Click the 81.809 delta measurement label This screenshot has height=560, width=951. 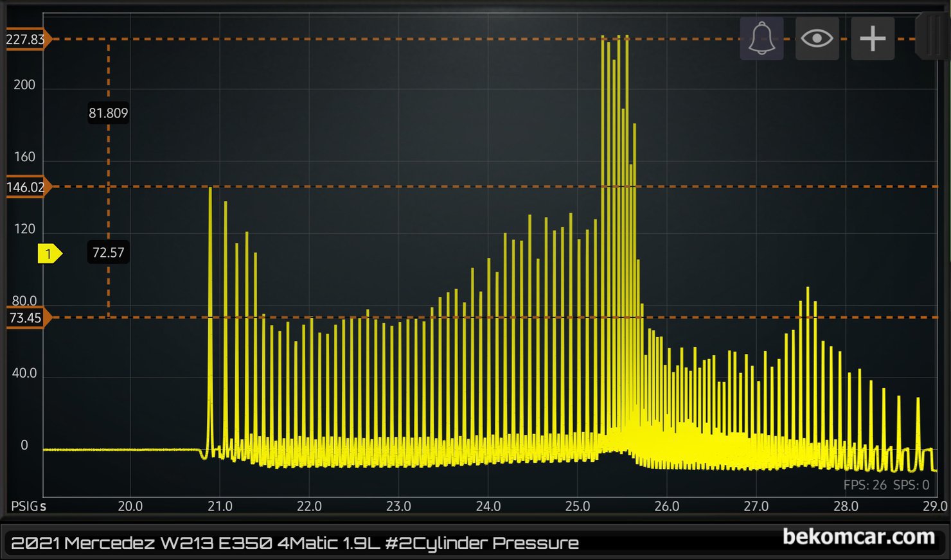pyautogui.click(x=108, y=113)
